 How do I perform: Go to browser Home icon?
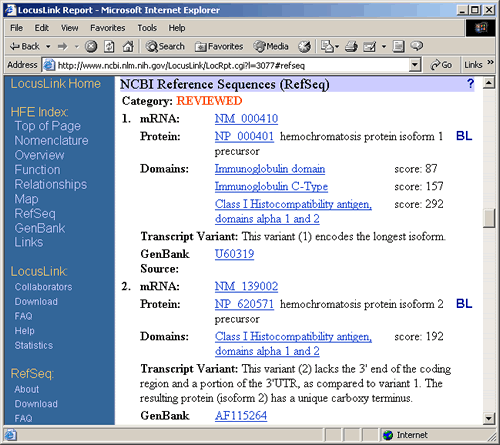point(128,46)
